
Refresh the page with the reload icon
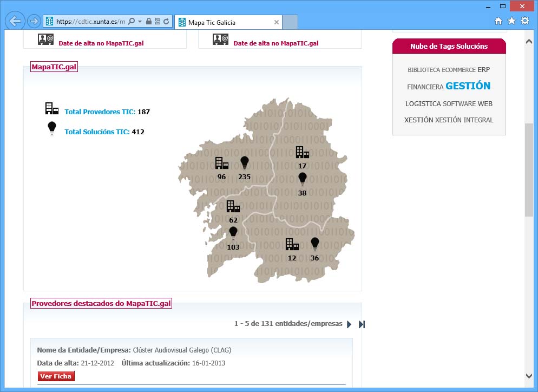(166, 21)
